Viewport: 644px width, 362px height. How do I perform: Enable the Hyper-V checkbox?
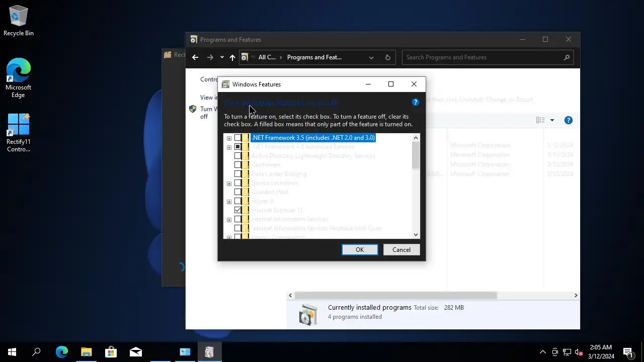237,201
